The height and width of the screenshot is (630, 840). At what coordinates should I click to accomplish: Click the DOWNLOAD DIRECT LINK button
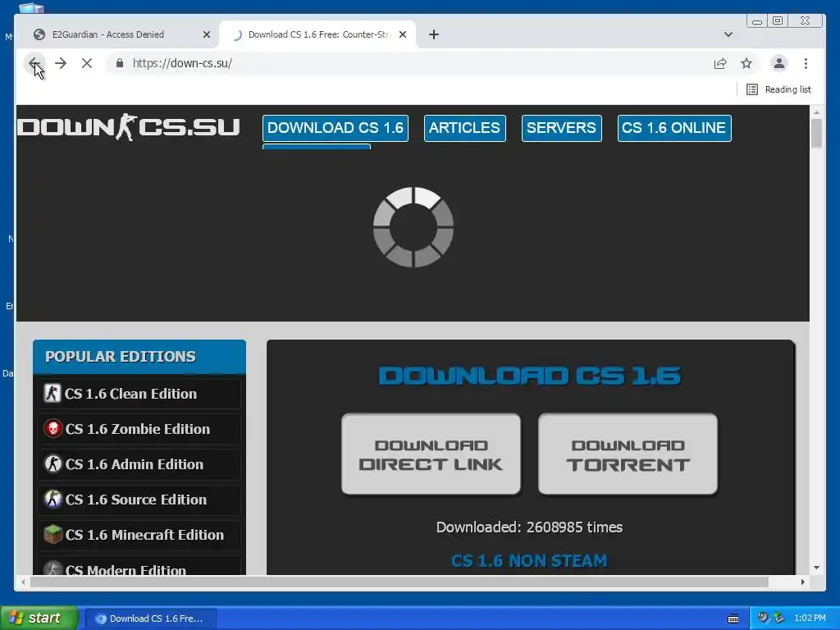coord(431,454)
